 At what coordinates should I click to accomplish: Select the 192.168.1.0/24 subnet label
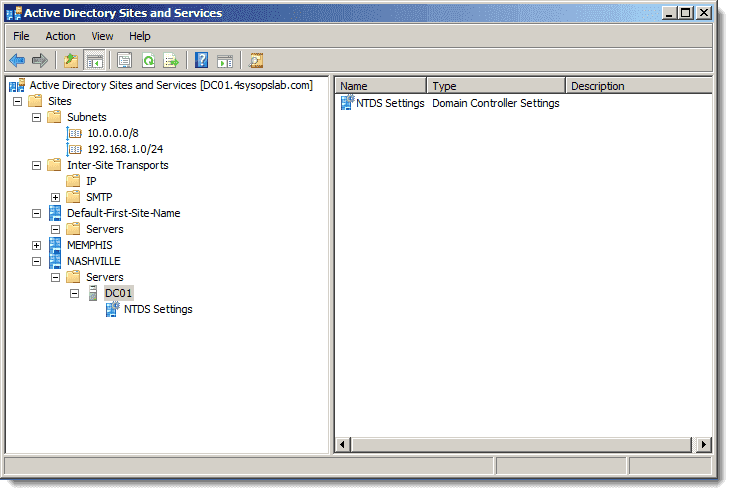pos(125,149)
